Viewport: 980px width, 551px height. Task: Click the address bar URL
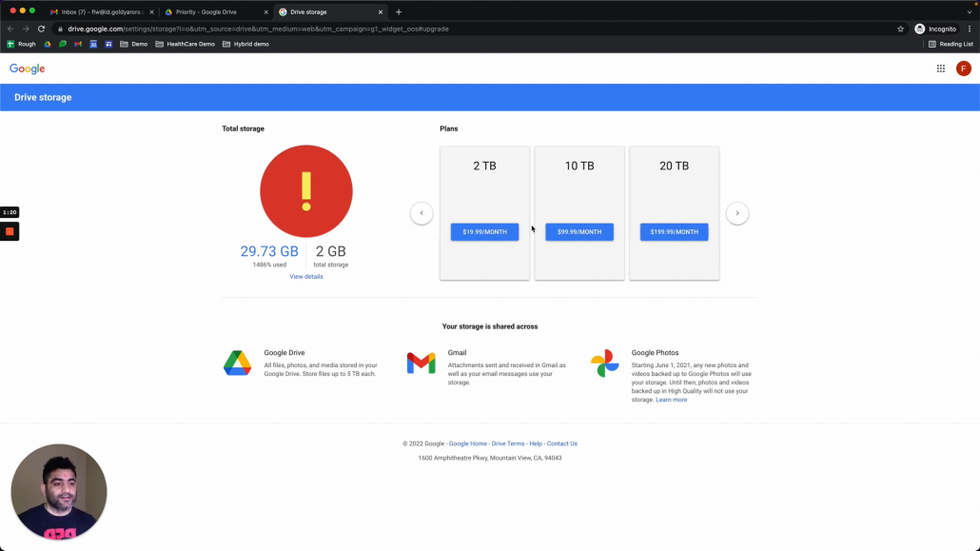point(258,29)
